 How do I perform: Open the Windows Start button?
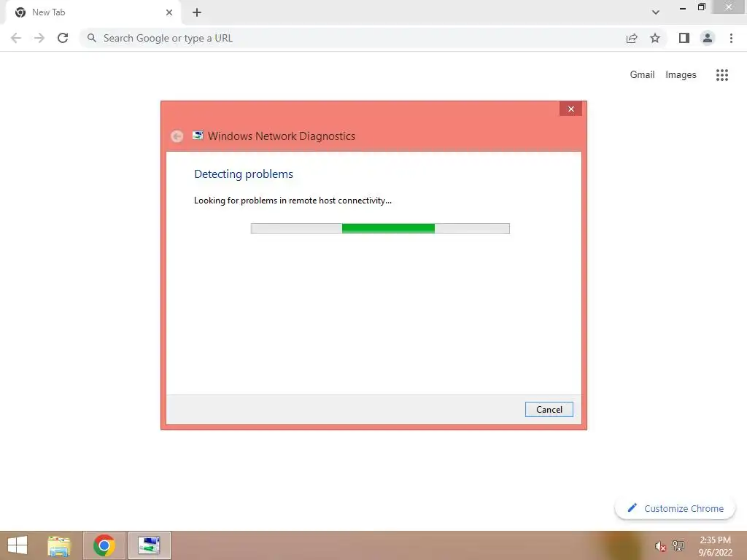(x=18, y=545)
